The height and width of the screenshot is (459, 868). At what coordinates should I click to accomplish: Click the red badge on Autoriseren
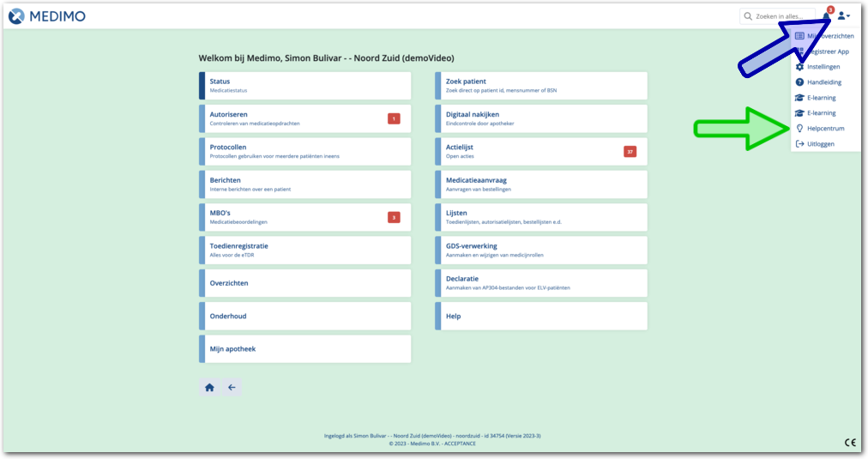coord(394,118)
